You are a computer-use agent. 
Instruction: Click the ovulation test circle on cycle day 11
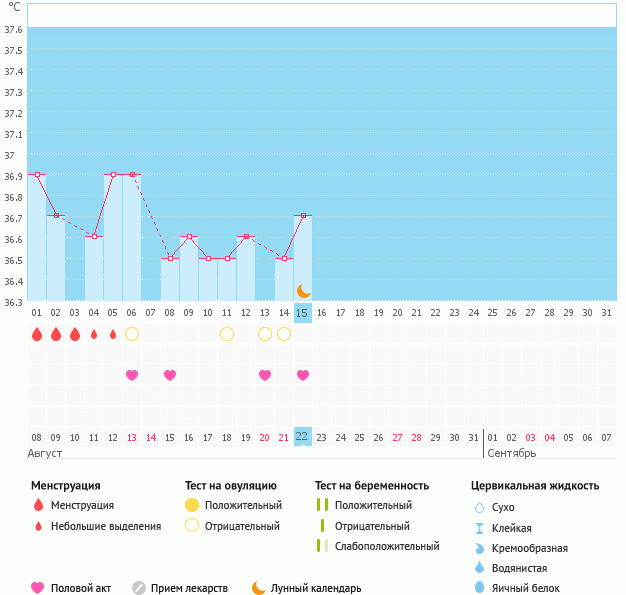pyautogui.click(x=227, y=334)
